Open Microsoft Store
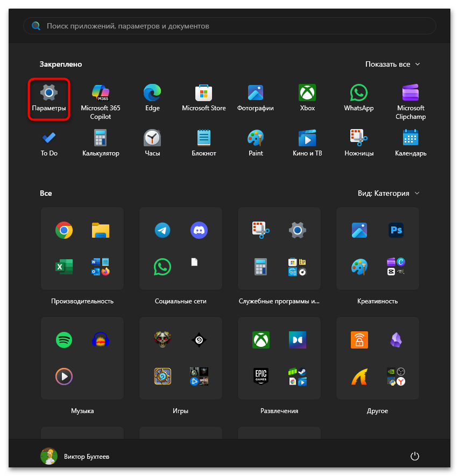 204,98
